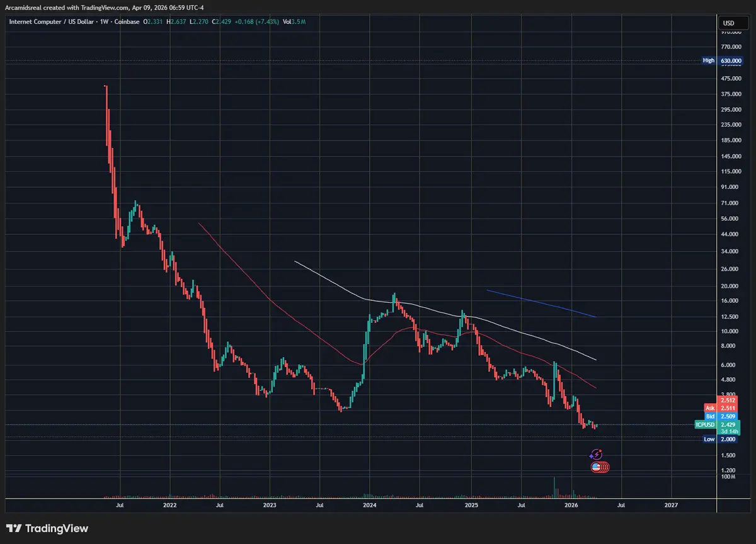The width and height of the screenshot is (756, 544).
Task: Click the 2026 label on the time axis
Action: (571, 505)
